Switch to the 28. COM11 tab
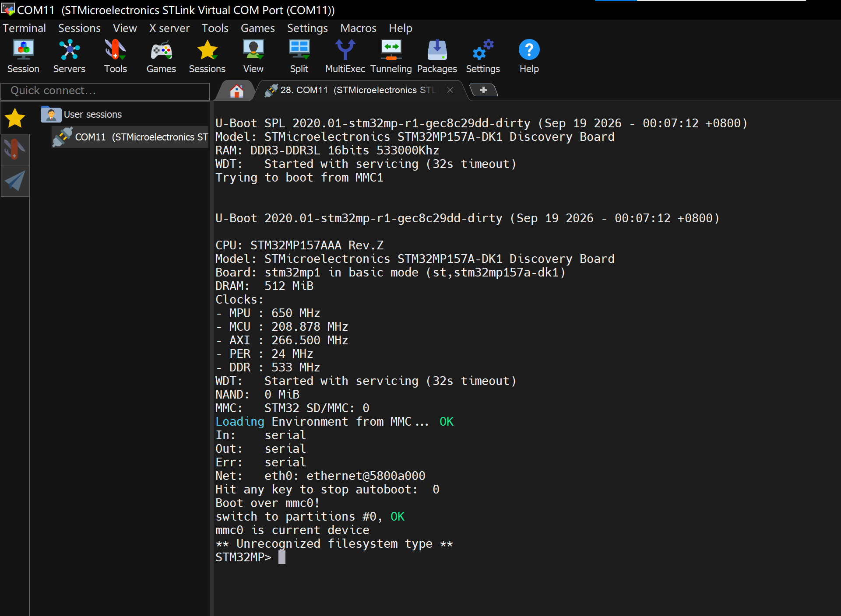The height and width of the screenshot is (616, 841). click(359, 90)
